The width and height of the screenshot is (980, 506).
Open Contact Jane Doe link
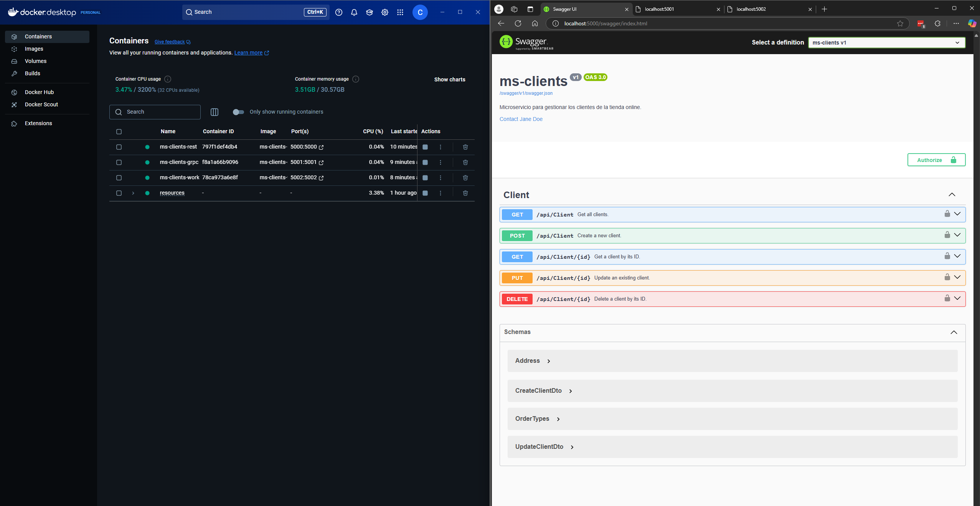click(x=521, y=119)
